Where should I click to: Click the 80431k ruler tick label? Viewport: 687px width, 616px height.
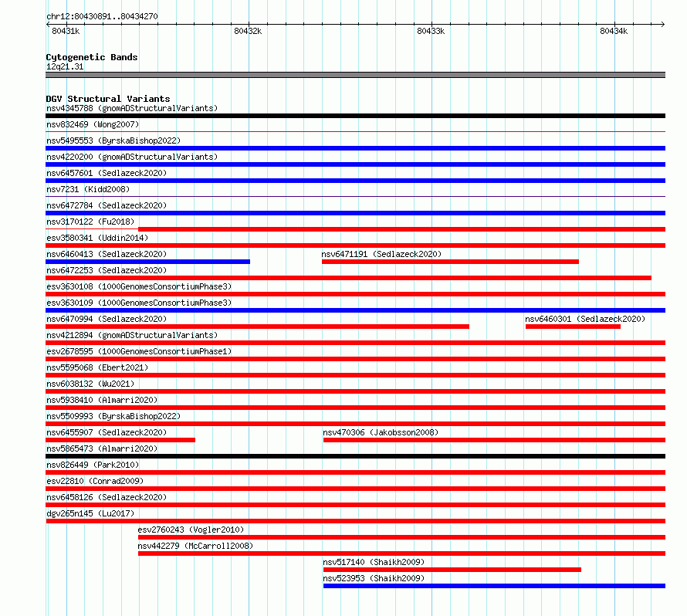[66, 31]
